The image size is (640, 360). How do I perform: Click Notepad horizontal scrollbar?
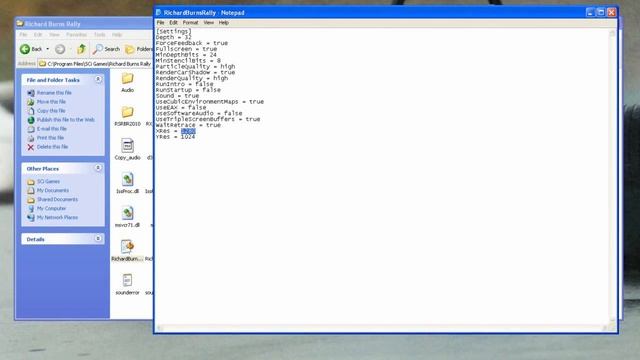pos(382,328)
